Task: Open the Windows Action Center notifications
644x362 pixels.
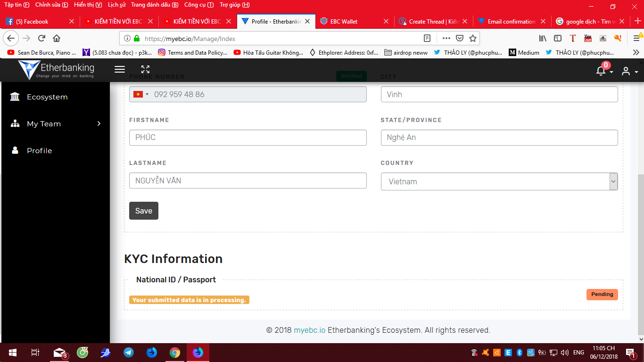Action: point(630,353)
